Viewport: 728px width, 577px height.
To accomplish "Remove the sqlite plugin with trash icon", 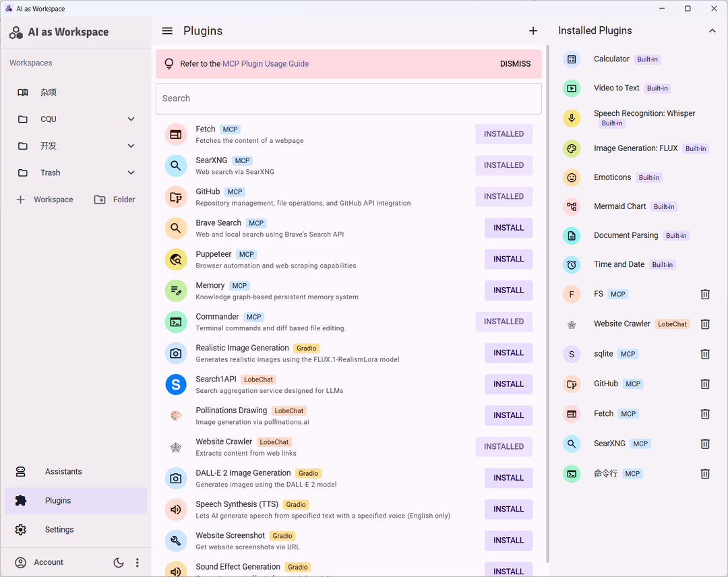I will 705,354.
